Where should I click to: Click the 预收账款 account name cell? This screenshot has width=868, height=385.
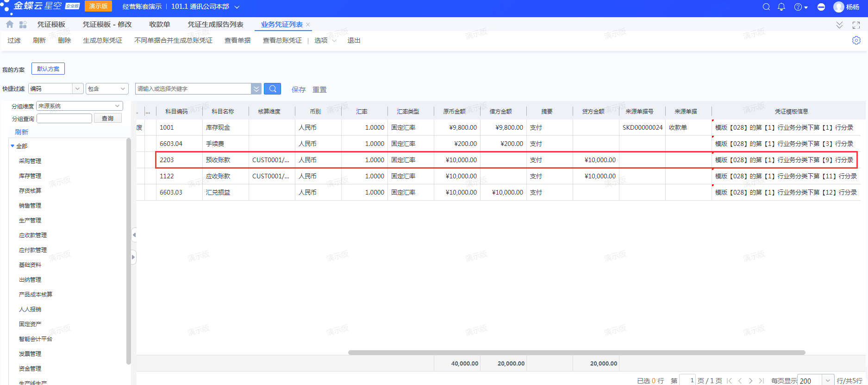coord(225,160)
